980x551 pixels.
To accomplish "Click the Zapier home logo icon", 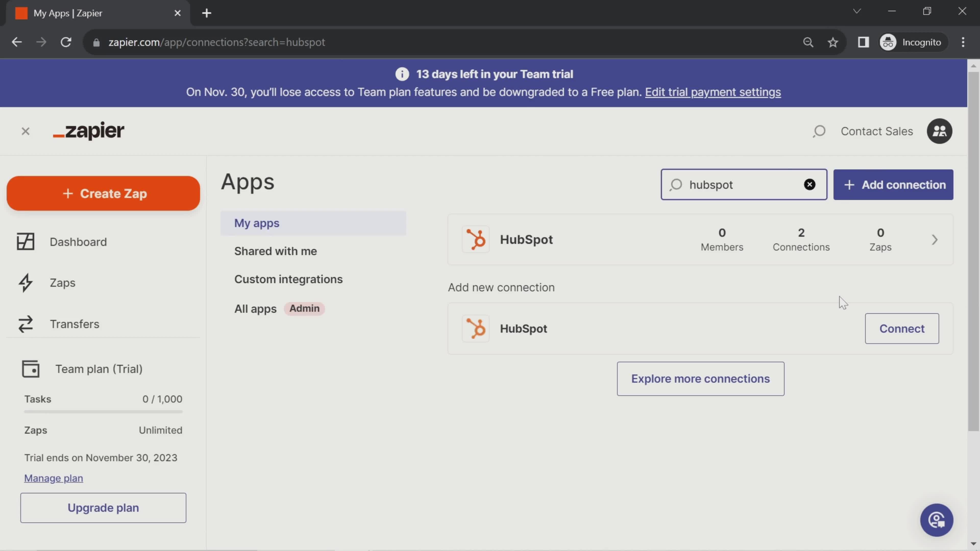I will [x=88, y=131].
